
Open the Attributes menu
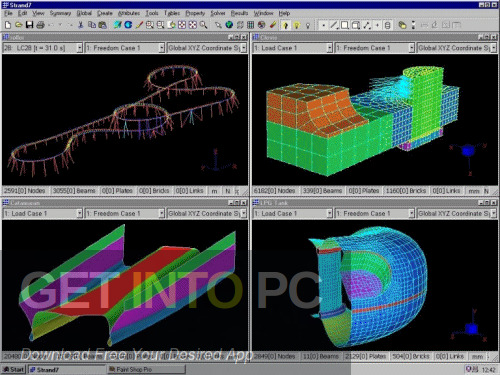pos(129,13)
